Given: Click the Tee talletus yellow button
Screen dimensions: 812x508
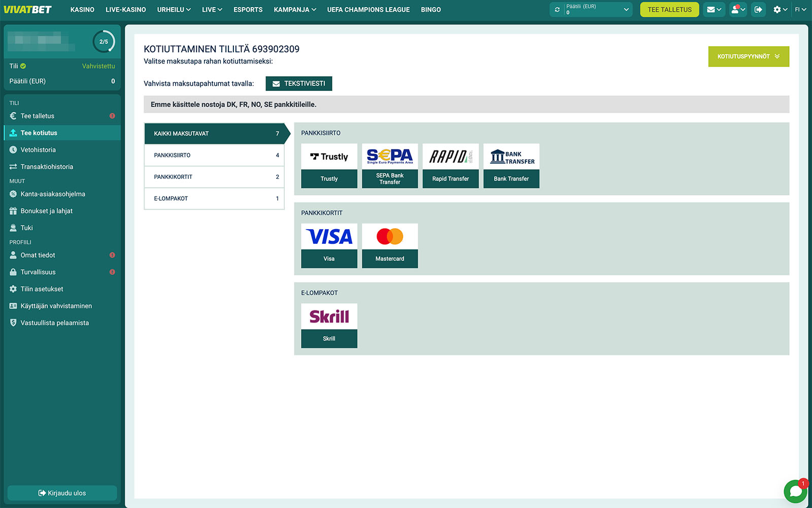Looking at the screenshot, I should 669,10.
